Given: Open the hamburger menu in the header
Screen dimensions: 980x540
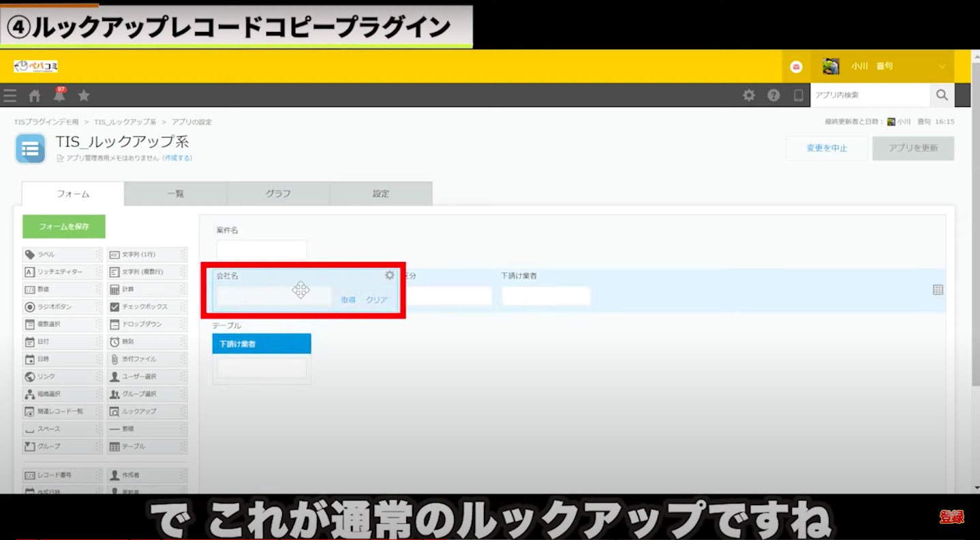Looking at the screenshot, I should point(10,96).
